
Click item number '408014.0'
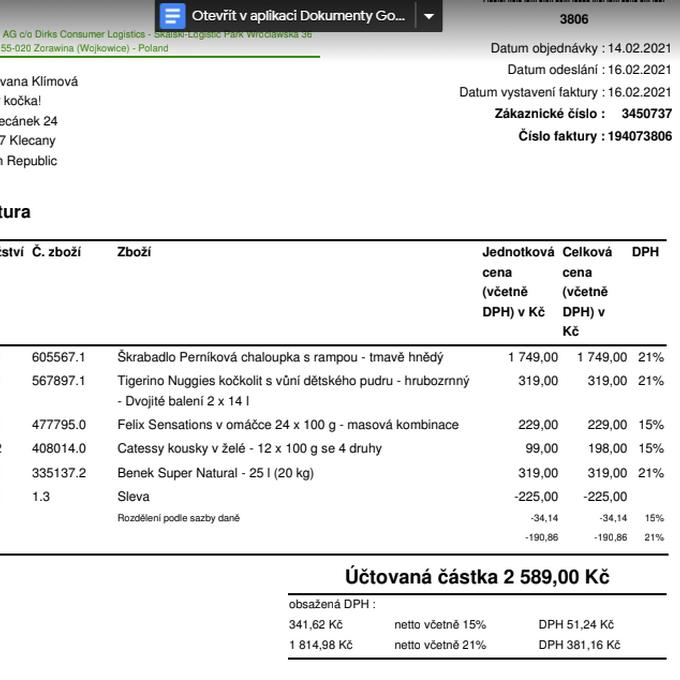point(59,448)
